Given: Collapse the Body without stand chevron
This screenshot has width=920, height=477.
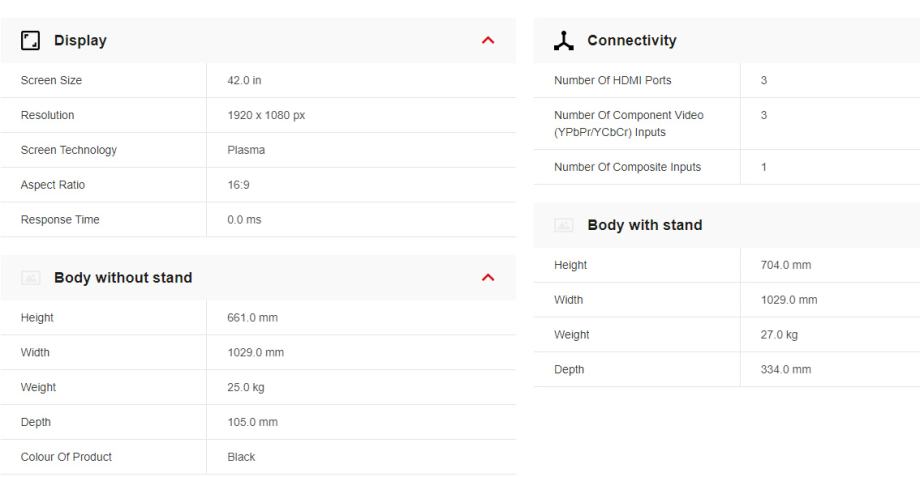Looking at the screenshot, I should (x=488, y=278).
